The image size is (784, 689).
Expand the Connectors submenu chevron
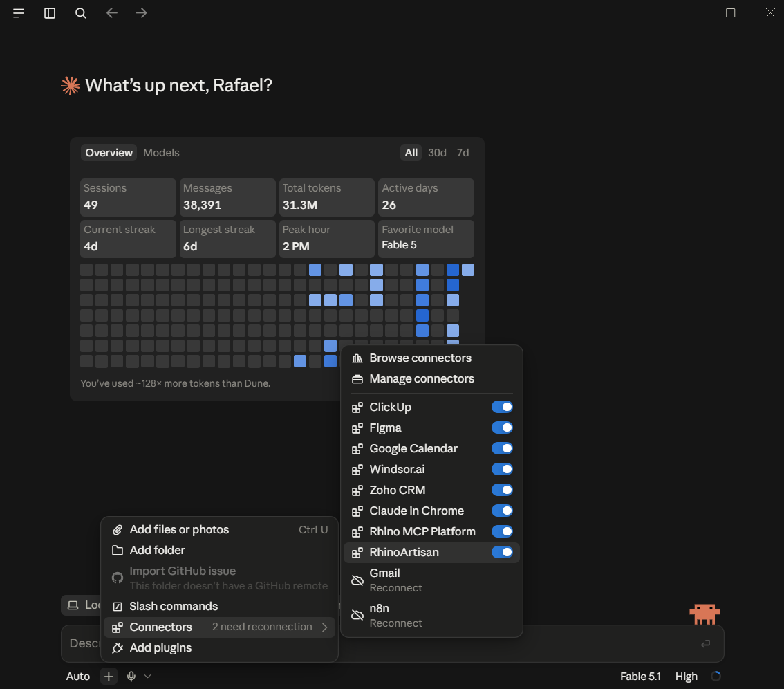pyautogui.click(x=324, y=627)
